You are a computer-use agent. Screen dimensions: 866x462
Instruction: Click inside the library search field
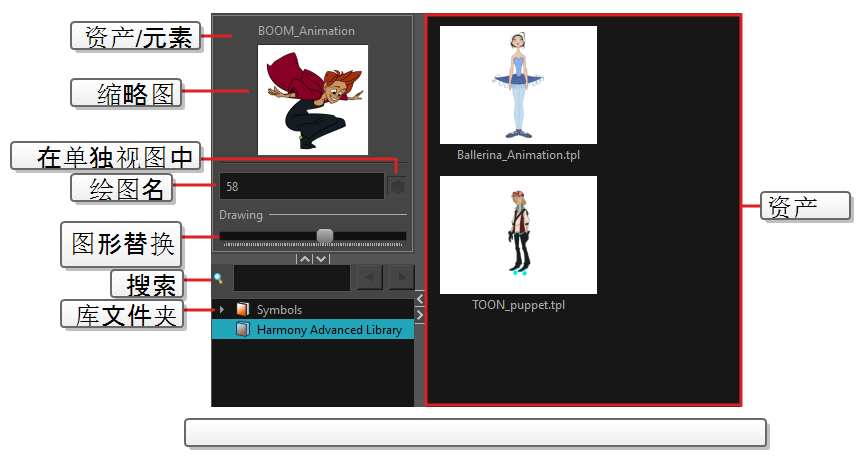click(291, 278)
